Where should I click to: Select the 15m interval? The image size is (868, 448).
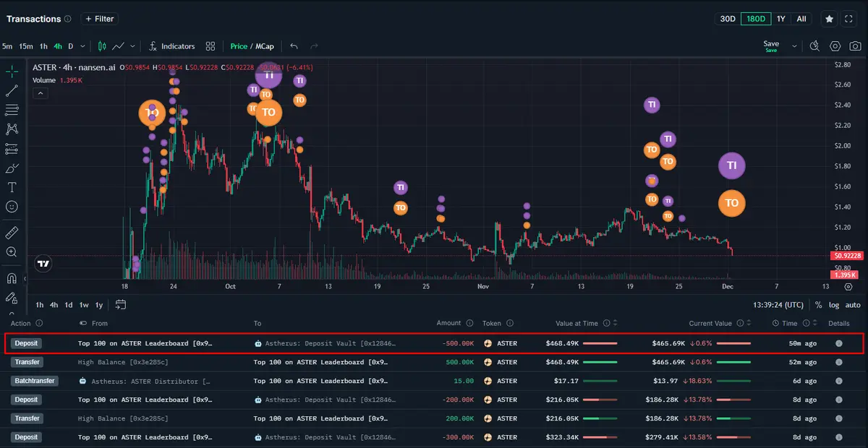(x=26, y=46)
